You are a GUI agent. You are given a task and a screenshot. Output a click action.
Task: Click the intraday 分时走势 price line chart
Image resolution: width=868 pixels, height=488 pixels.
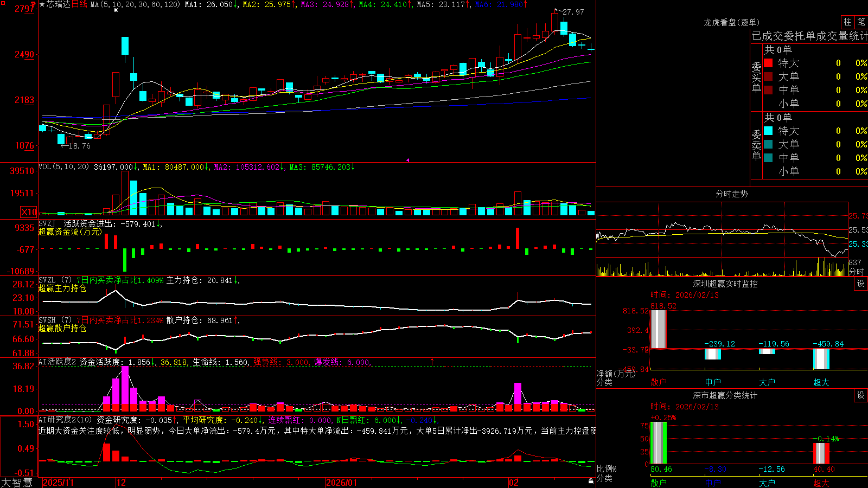[x=722, y=230]
